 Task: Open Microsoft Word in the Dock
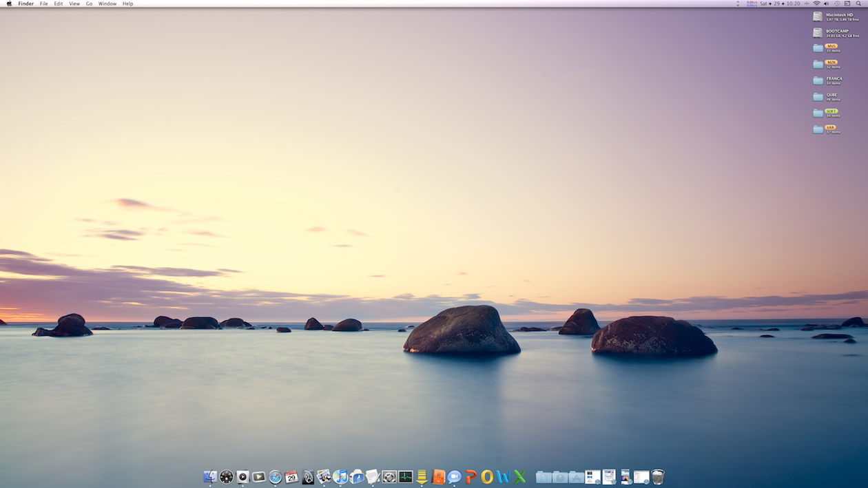(504, 476)
